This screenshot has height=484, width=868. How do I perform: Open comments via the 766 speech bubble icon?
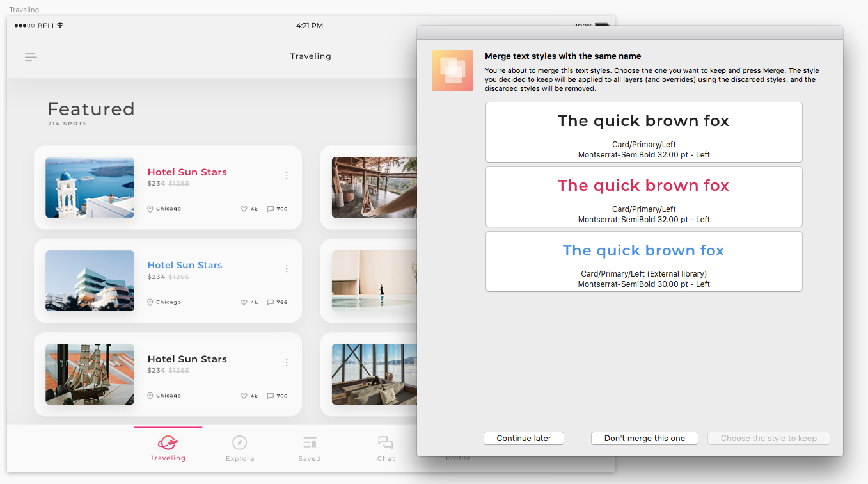pyautogui.click(x=272, y=209)
